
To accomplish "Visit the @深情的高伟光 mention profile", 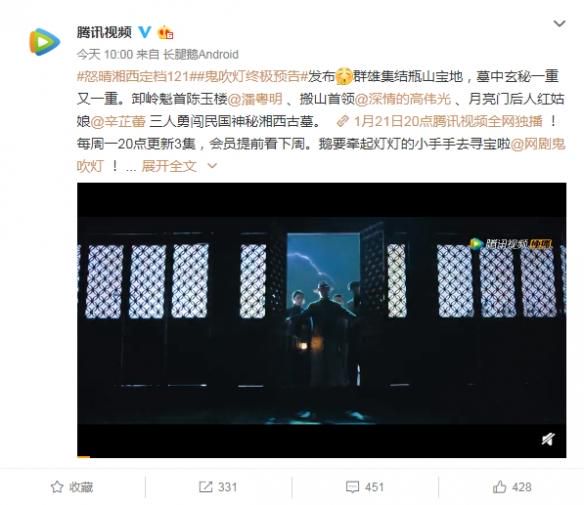I will coord(403,99).
